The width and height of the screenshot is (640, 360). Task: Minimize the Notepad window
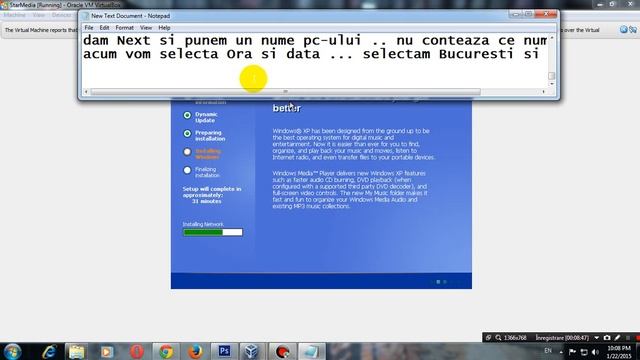pyautogui.click(x=516, y=14)
